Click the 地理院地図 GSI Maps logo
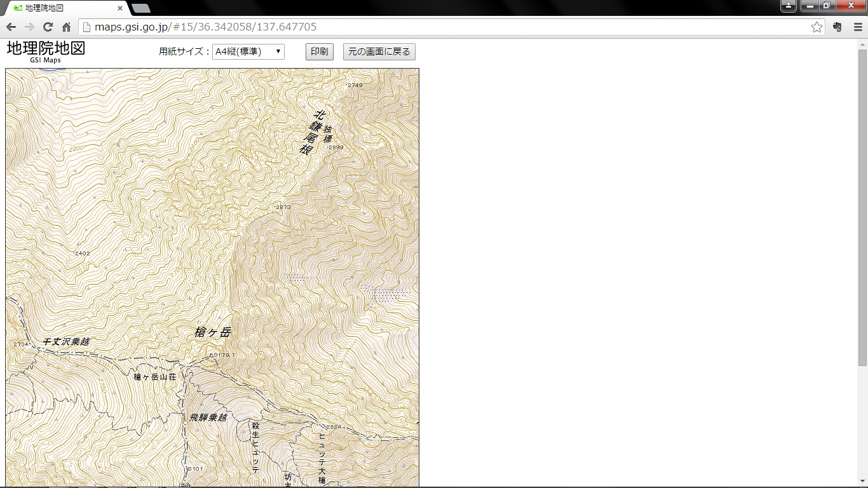This screenshot has width=868, height=488. (x=46, y=51)
